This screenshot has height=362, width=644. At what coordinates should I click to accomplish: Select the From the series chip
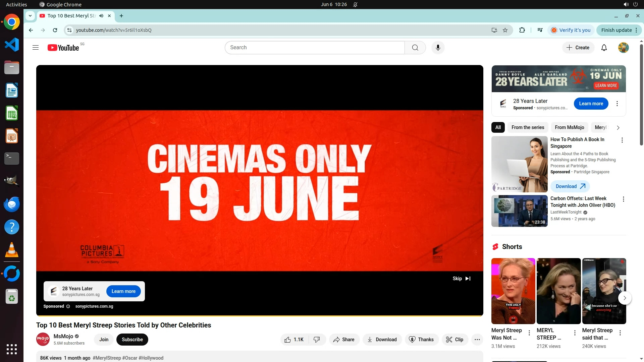tap(528, 127)
